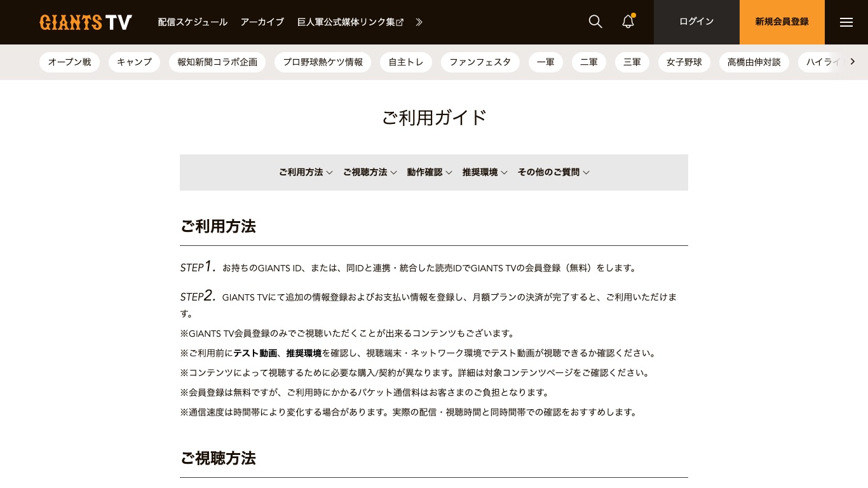Image resolution: width=868 pixels, height=488 pixels.
Task: Jump to 動作確認 section anchor
Action: [x=430, y=172]
